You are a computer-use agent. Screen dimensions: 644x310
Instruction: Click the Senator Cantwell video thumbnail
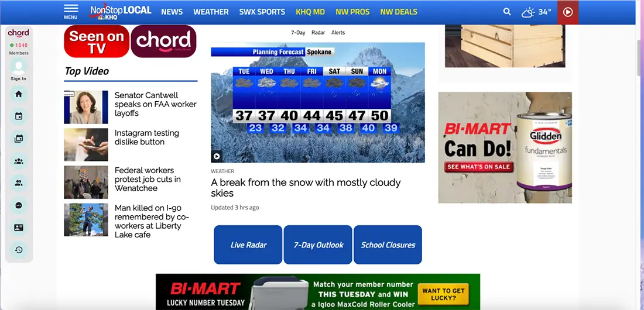(x=86, y=107)
